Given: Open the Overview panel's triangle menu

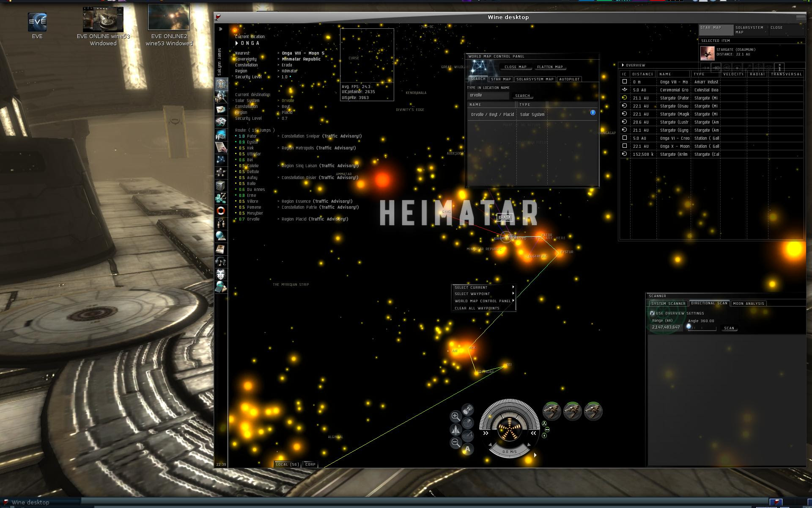Looking at the screenshot, I should (623, 65).
